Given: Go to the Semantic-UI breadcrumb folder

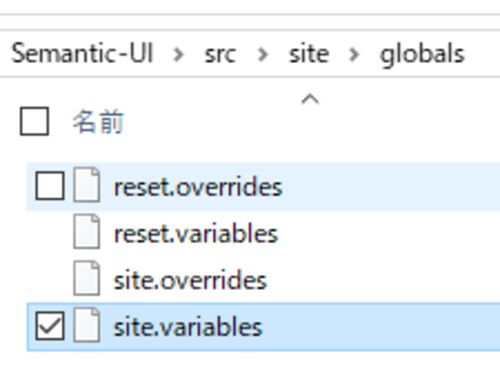Looking at the screenshot, I should (x=82, y=53).
